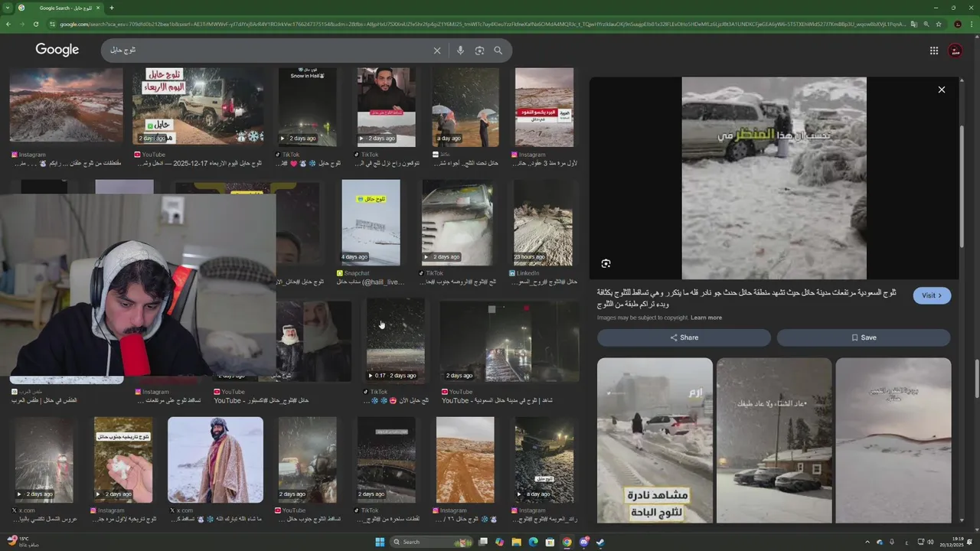The height and width of the screenshot is (551, 980).
Task: Click the Google search input field
Action: tap(268, 51)
